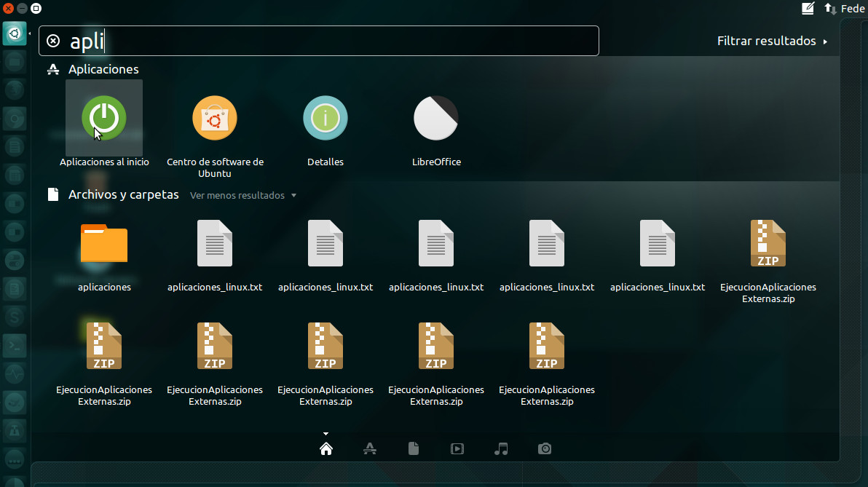Select the Photos lens
Screen dimensions: 868x487
pos(545,448)
